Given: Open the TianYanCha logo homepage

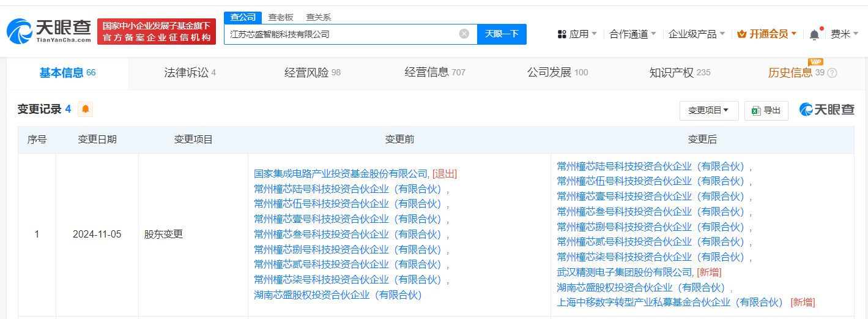Looking at the screenshot, I should tap(49, 31).
